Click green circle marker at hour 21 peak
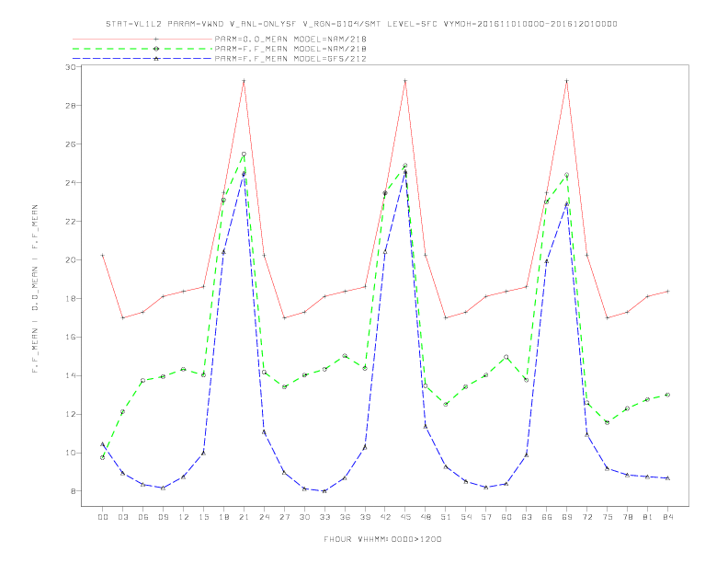This screenshot has height=563, width=728. (x=244, y=154)
